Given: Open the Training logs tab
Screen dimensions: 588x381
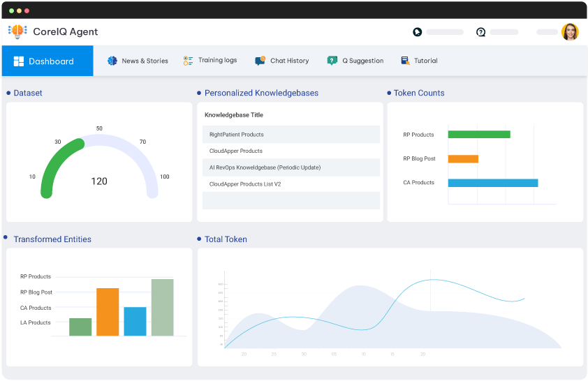Looking at the screenshot, I should pyautogui.click(x=210, y=60).
